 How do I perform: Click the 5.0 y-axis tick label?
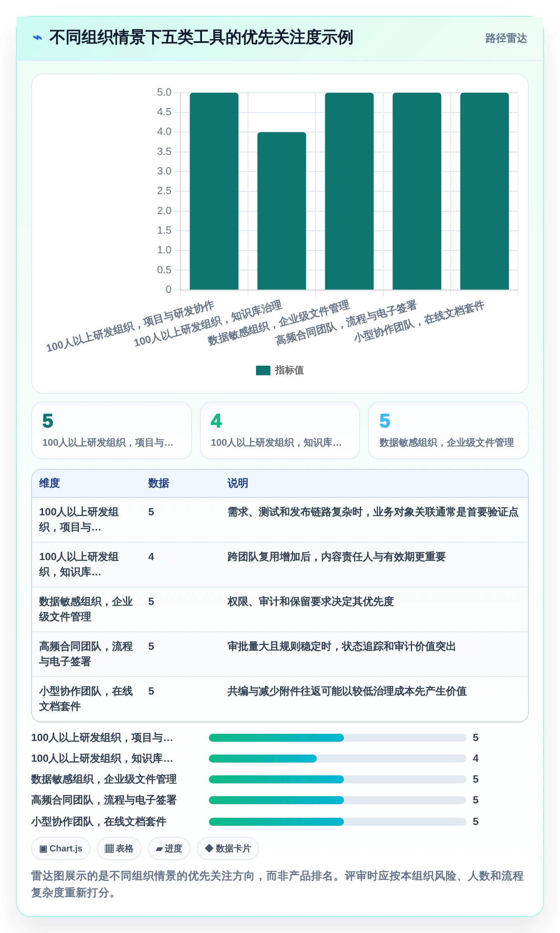164,92
